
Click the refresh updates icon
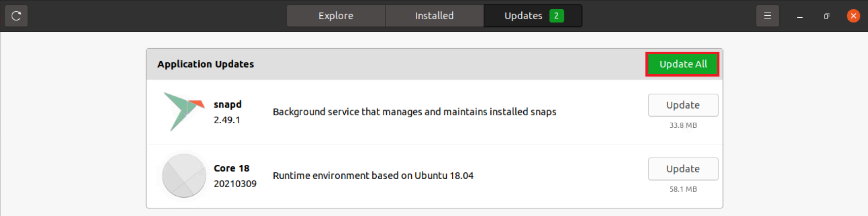pyautogui.click(x=16, y=16)
